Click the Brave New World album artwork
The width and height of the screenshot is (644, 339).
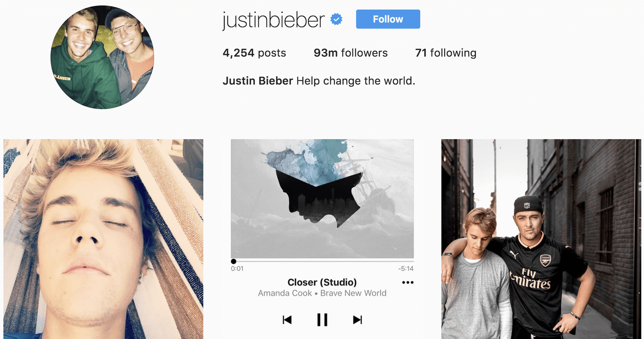322,198
